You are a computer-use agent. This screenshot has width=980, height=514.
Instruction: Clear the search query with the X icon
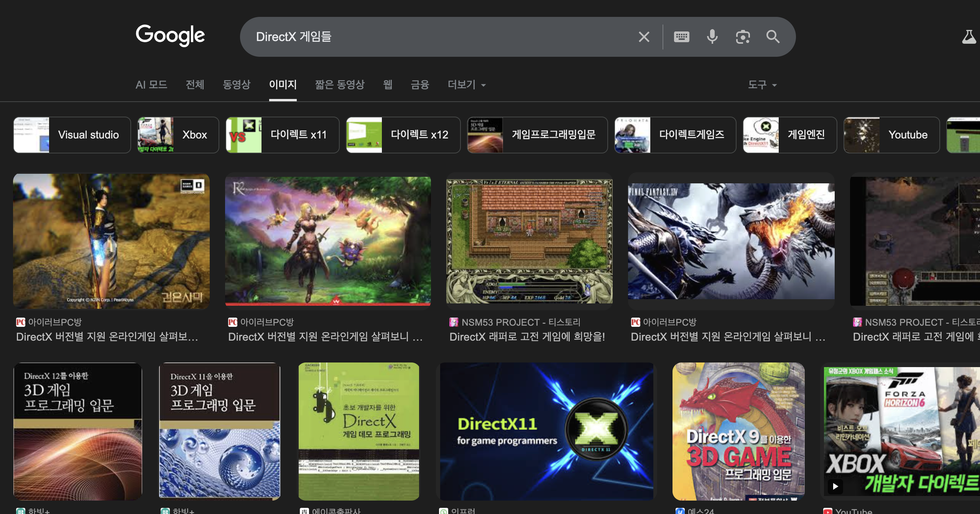pyautogui.click(x=644, y=37)
